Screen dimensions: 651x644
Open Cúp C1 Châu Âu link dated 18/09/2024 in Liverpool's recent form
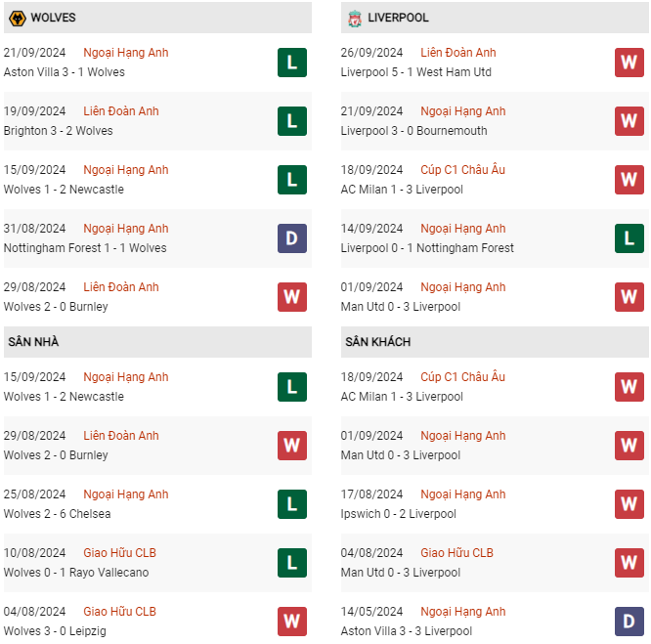(x=465, y=170)
